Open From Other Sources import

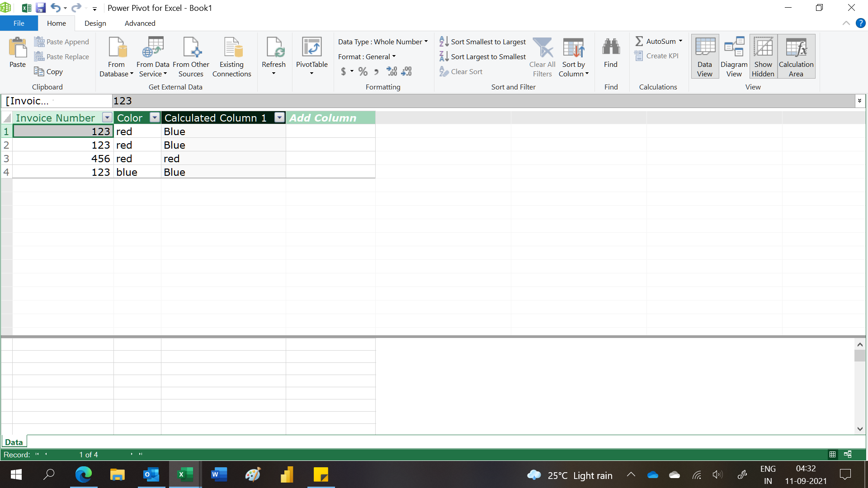pyautogui.click(x=191, y=57)
